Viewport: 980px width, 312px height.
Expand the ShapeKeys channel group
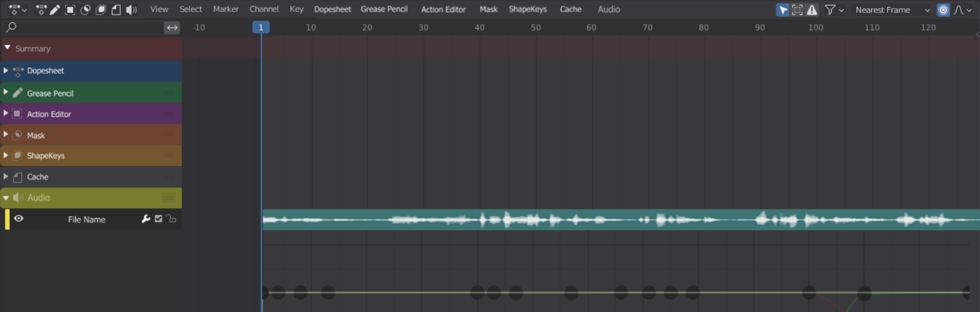tap(6, 155)
